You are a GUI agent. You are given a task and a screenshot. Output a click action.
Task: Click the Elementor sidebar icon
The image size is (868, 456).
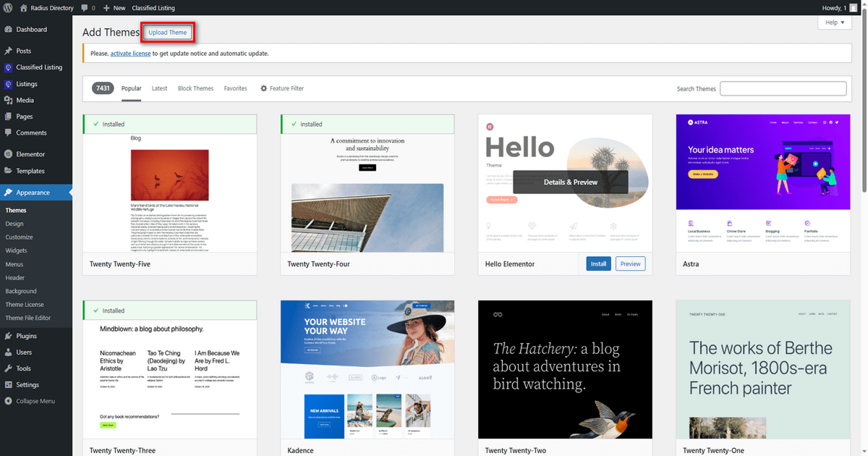coord(8,154)
